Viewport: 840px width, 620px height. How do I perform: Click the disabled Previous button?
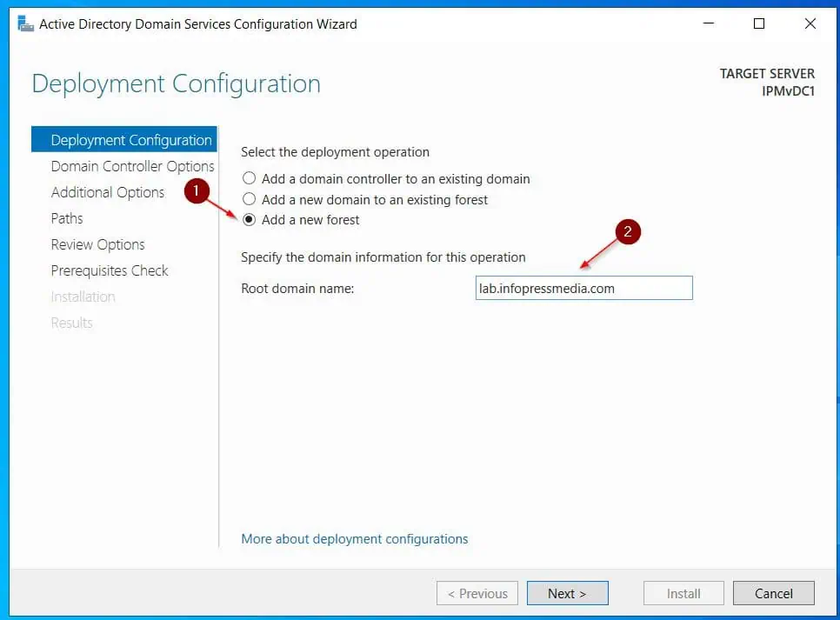tap(477, 593)
